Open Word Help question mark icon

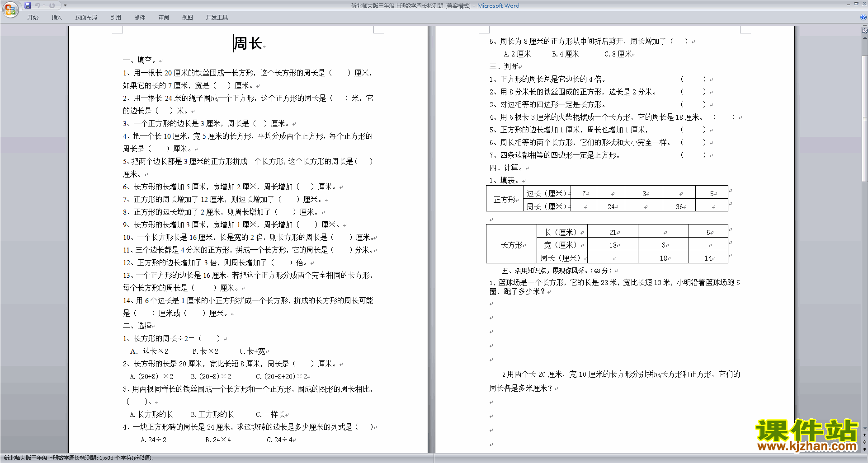click(x=863, y=17)
